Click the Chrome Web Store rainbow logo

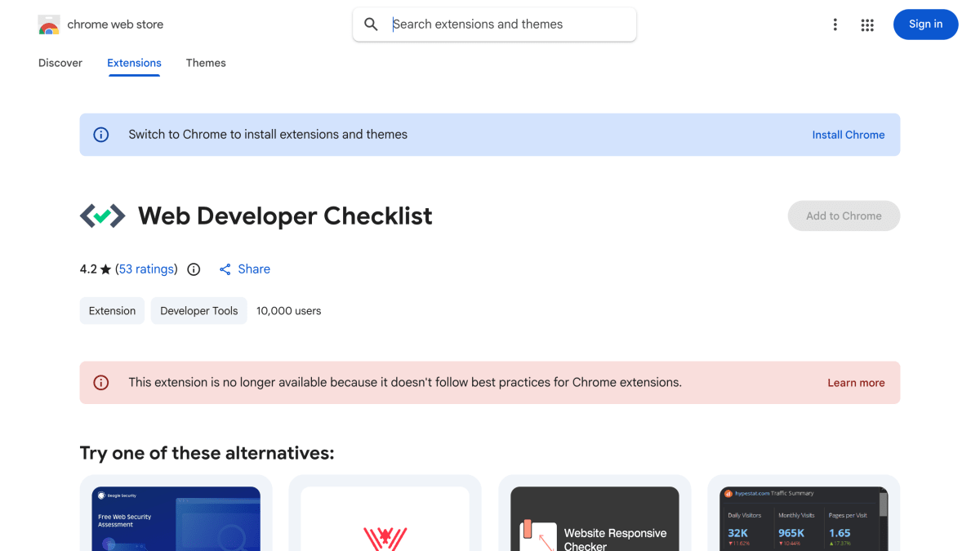point(49,24)
